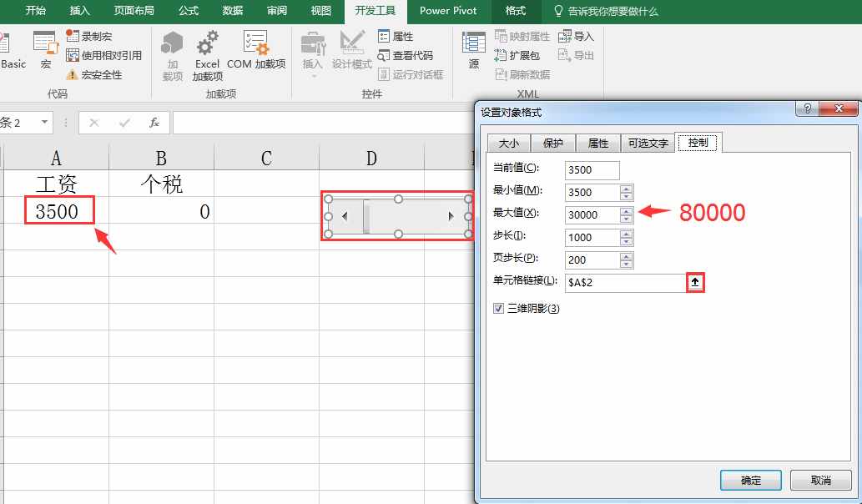Select cell B1 labeled 个税
The height and width of the screenshot is (504, 862).
click(161, 184)
